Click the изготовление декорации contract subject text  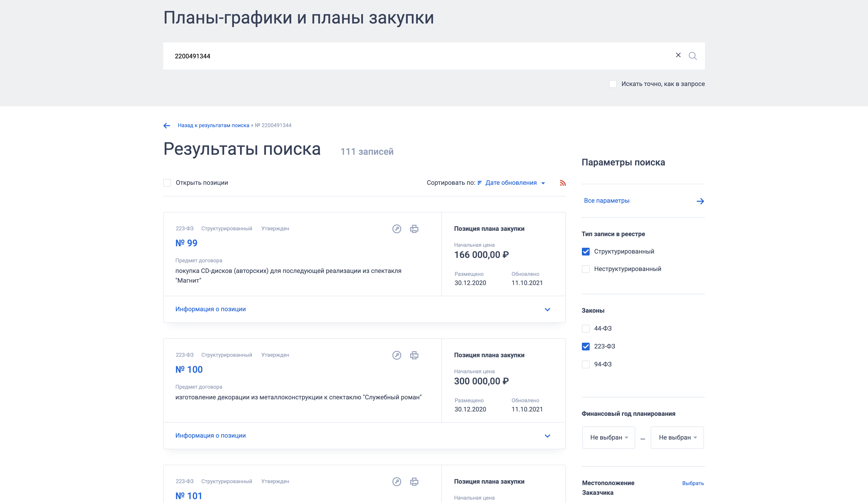click(x=298, y=397)
